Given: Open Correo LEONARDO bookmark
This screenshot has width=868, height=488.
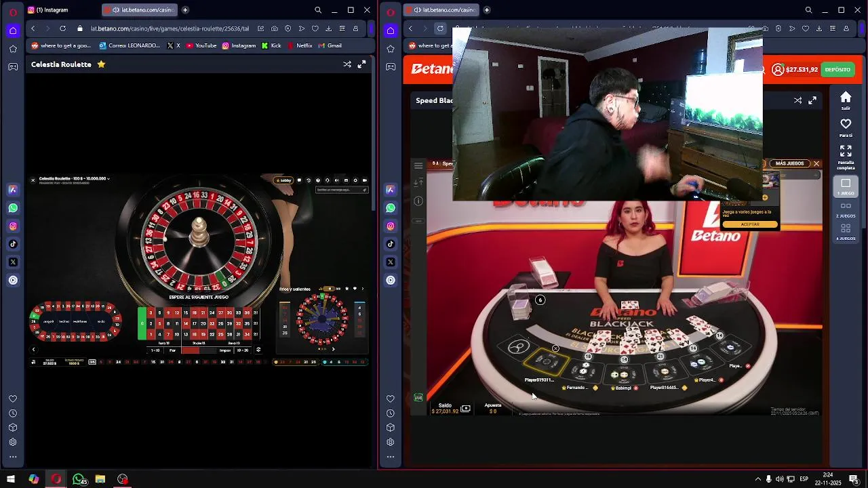Looking at the screenshot, I should (x=130, y=45).
